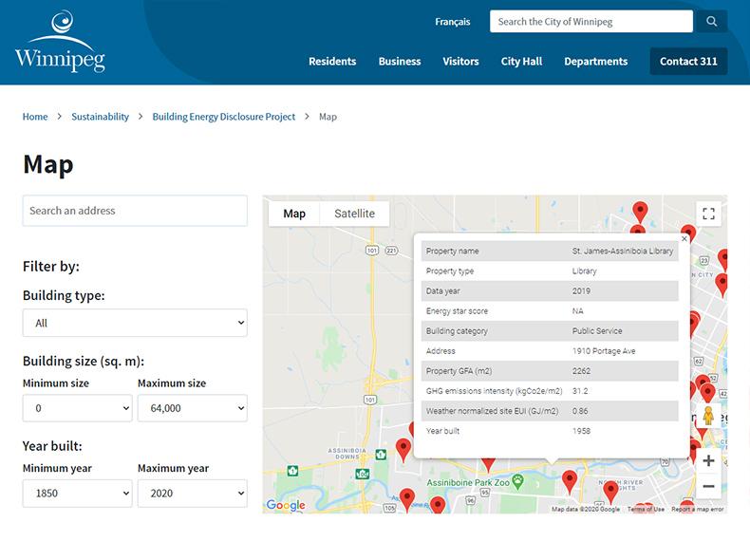
Task: Expand the Minimum year dropdown
Action: [77, 494]
